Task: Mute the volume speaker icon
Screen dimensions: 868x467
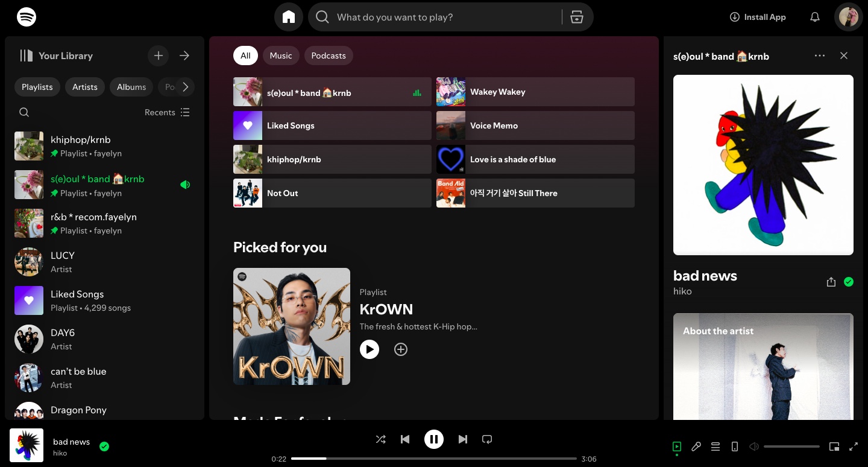Action: 754,446
